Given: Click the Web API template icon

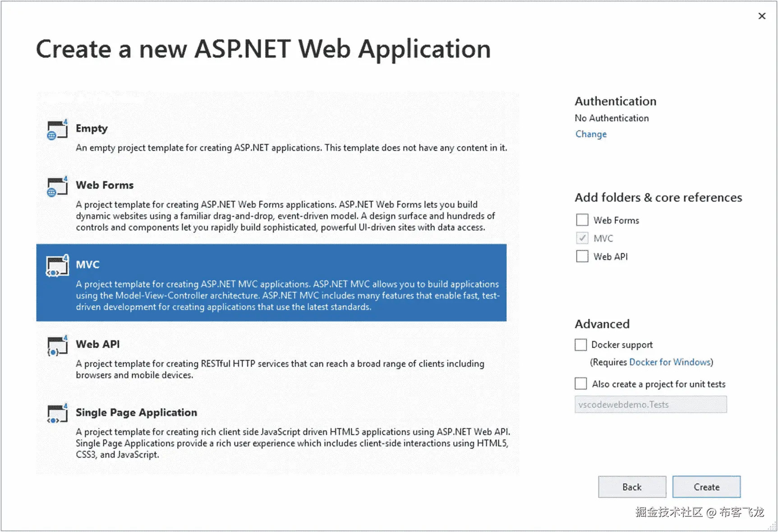Looking at the screenshot, I should tap(57, 346).
